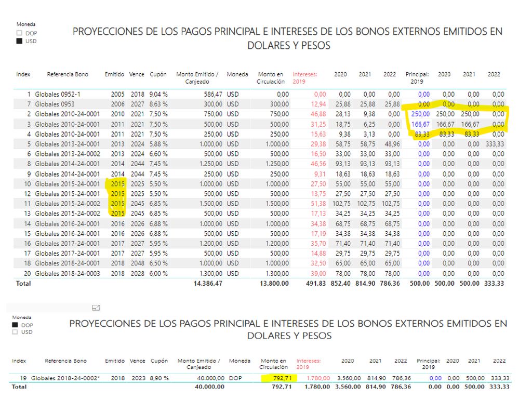This screenshot has width=532, height=399.
Task: Sort upper table by Cupón header
Action: coord(158,74)
